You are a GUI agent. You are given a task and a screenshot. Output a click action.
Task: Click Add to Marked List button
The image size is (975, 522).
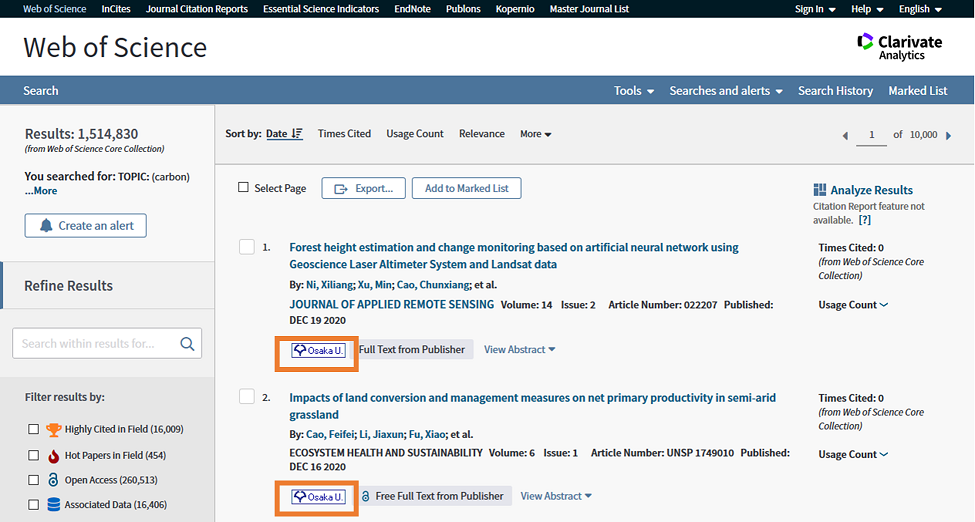point(466,189)
